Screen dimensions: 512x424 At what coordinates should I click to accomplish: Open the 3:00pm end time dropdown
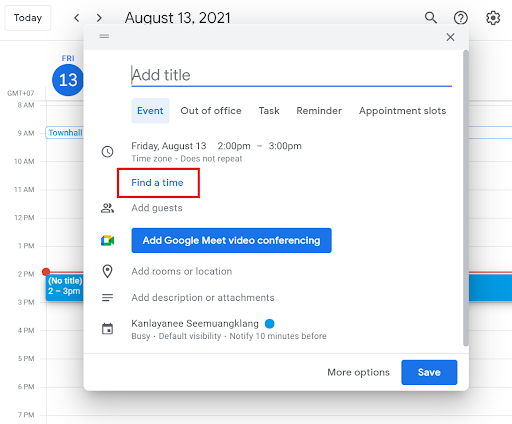coord(285,146)
